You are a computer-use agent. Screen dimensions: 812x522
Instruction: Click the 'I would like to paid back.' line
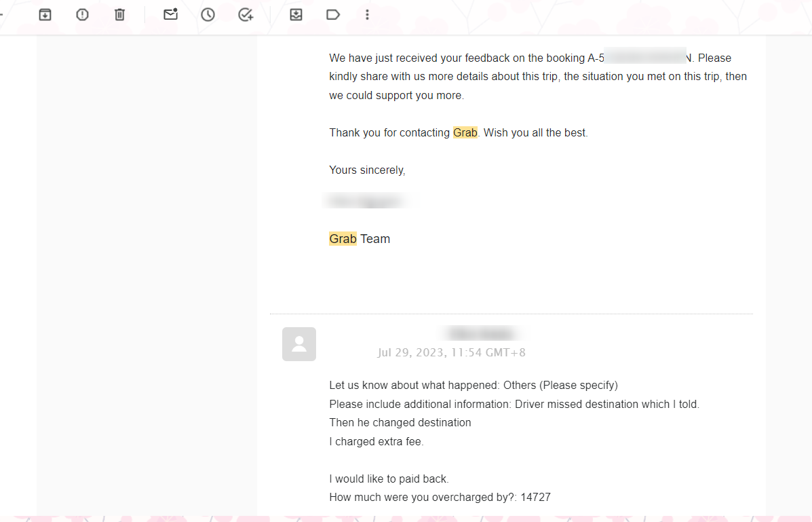[389, 479]
